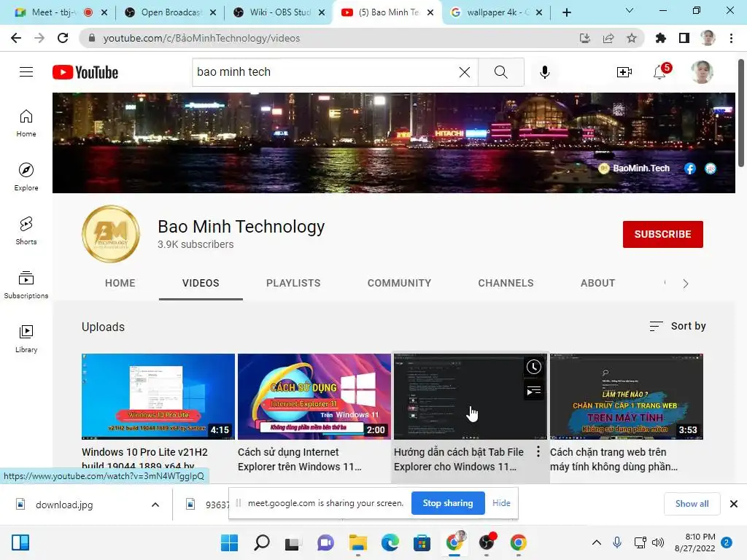Open Subscriptions in the sidebar
747x560 pixels.
click(x=26, y=285)
